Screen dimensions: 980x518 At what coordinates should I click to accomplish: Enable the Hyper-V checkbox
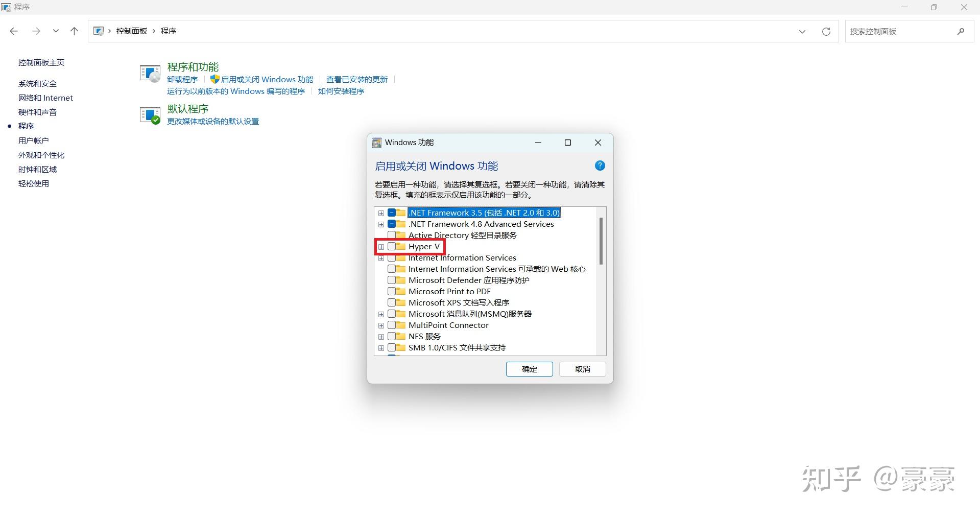point(392,246)
